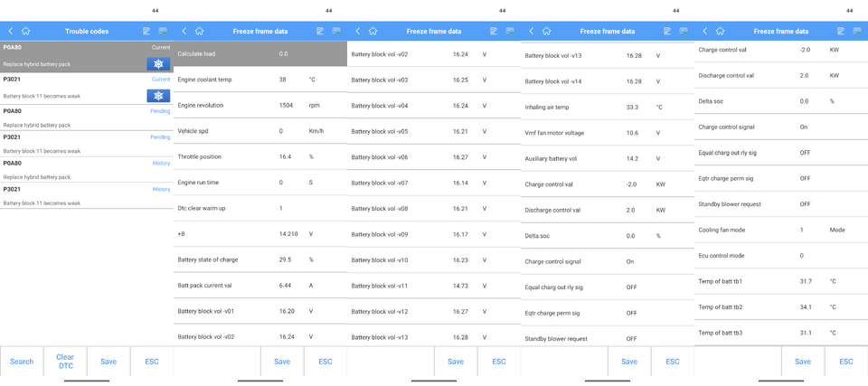Tap the back arrow on the Trouble codes screen
868x386 pixels.
click(11, 31)
